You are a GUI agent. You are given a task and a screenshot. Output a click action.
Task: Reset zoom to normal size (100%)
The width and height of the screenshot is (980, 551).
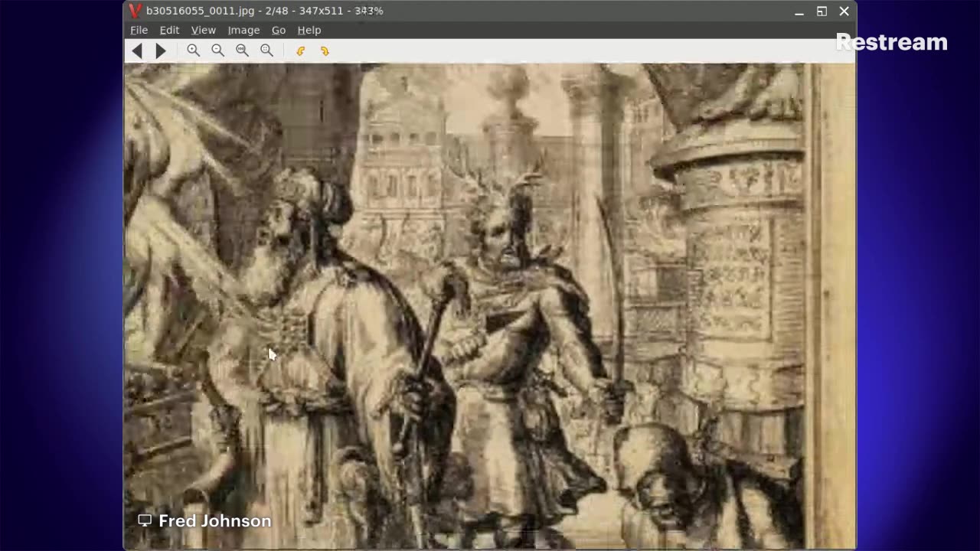(243, 51)
